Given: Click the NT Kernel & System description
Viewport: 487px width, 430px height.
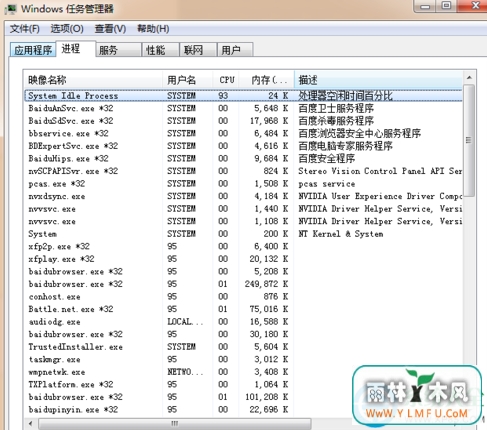Looking at the screenshot, I should [x=341, y=234].
